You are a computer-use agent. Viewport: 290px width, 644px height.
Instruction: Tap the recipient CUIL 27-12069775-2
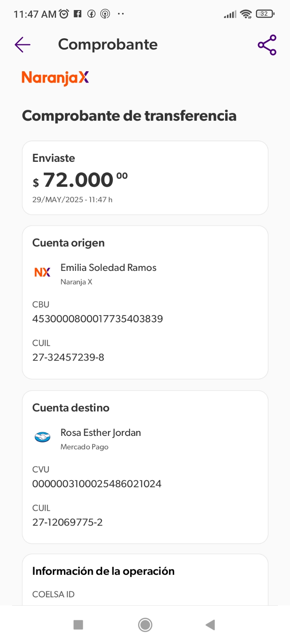click(x=67, y=522)
